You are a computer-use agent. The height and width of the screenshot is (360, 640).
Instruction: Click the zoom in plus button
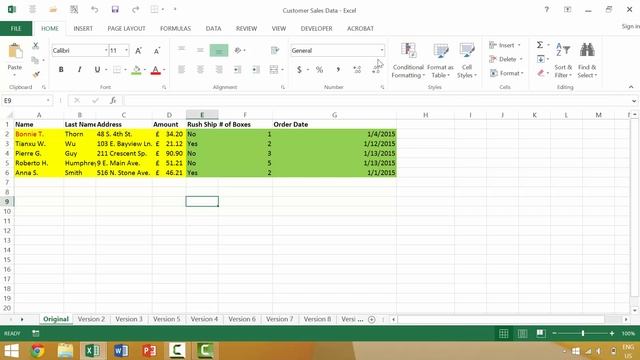pyautogui.click(x=611, y=333)
